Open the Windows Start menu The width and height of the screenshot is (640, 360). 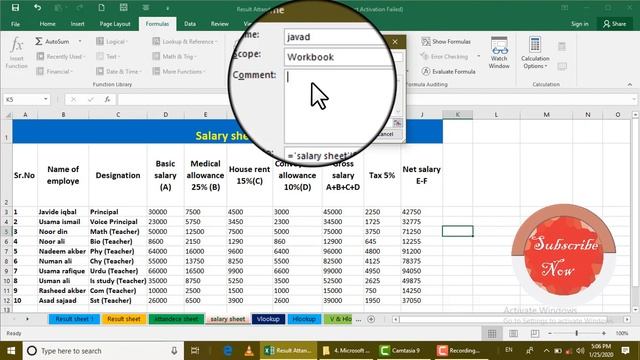coord(11,351)
